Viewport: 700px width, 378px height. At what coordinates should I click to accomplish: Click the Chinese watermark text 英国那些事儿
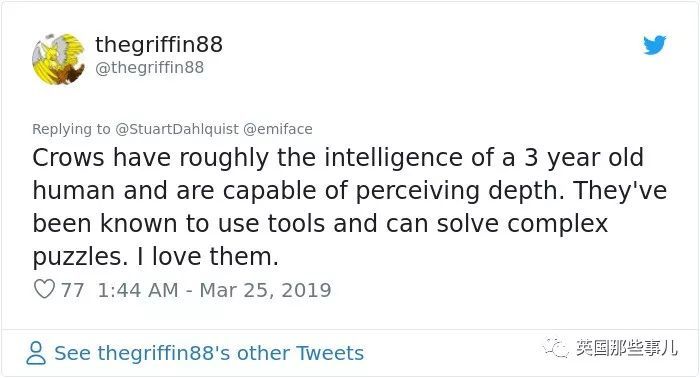[x=626, y=347]
